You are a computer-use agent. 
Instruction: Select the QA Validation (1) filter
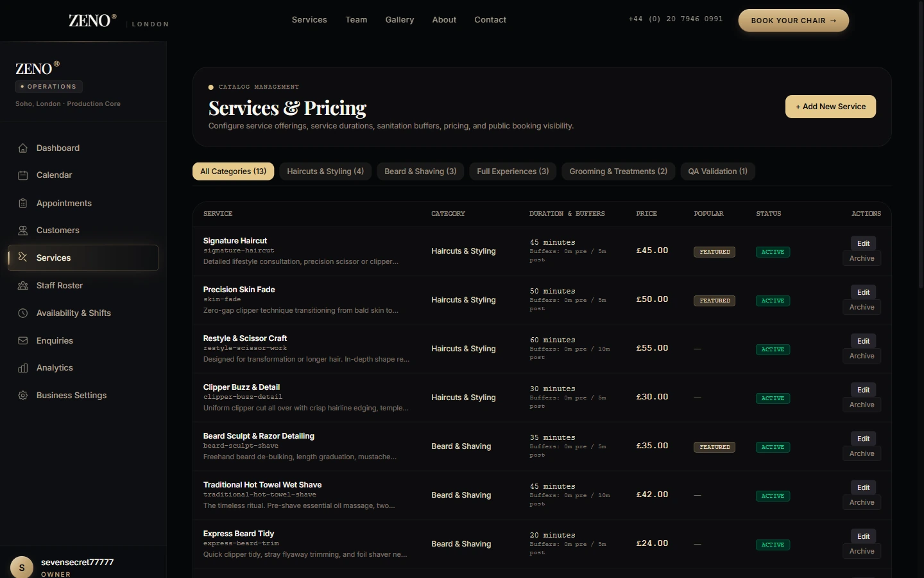[x=718, y=171]
